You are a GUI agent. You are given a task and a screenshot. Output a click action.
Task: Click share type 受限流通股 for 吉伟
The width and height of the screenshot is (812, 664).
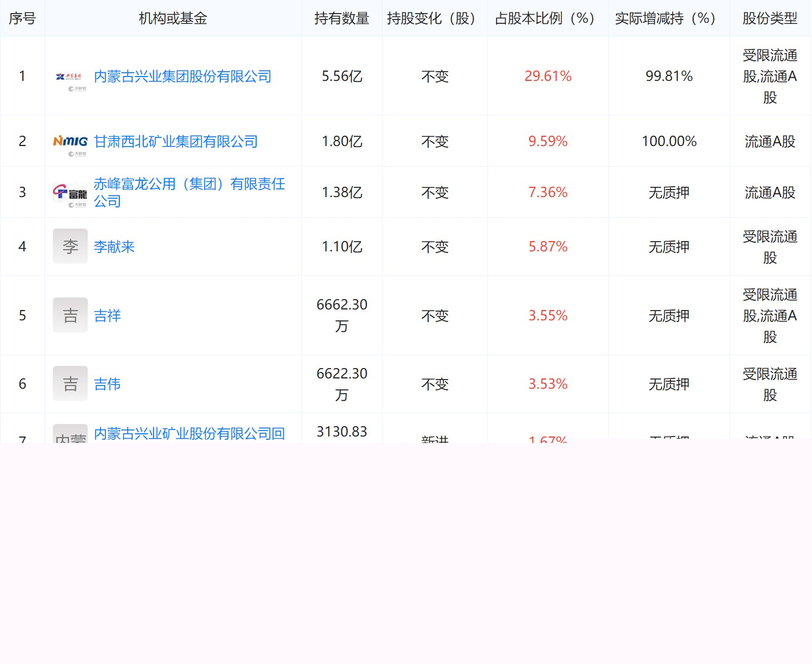click(770, 384)
